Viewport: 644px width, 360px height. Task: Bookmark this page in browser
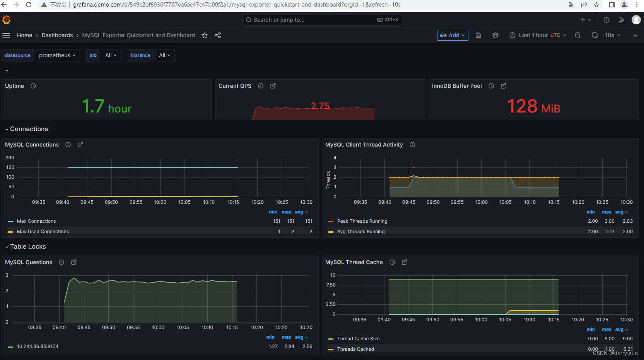pyautogui.click(x=596, y=5)
